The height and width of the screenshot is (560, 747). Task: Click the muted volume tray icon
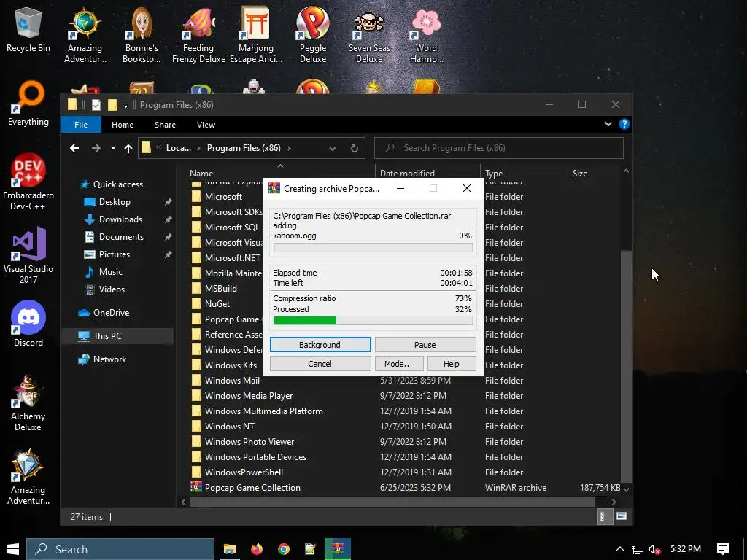pos(655,550)
